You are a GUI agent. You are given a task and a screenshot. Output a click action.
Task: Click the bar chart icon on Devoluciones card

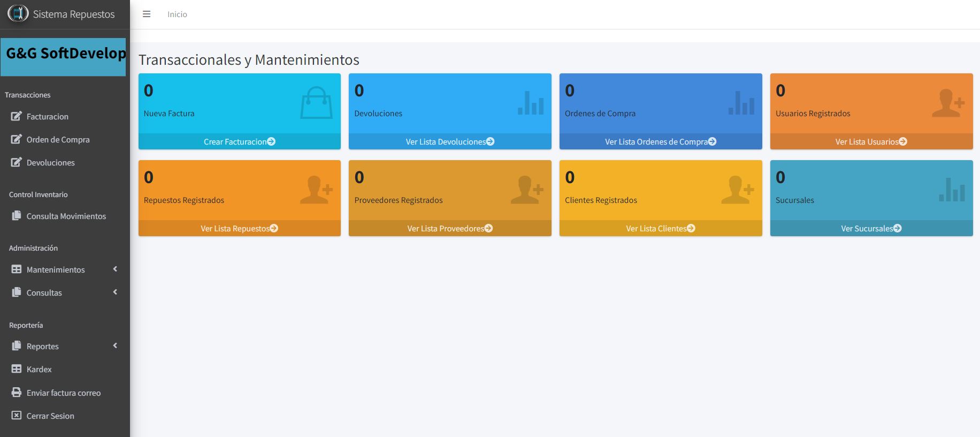tap(530, 103)
